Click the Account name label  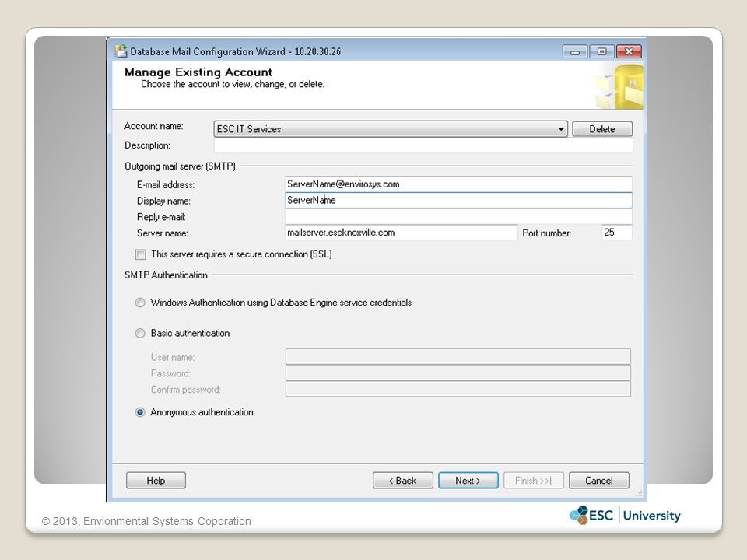pyautogui.click(x=153, y=126)
